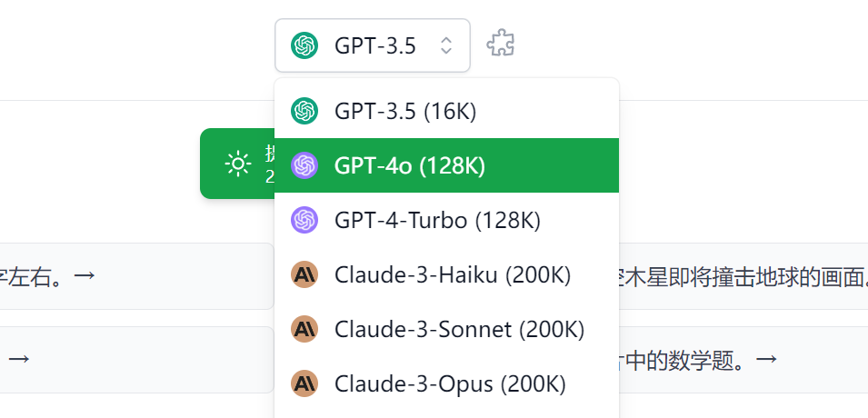Click the Anthropic icon beside Claude-3-Opus
The width and height of the screenshot is (868, 418).
[x=304, y=383]
